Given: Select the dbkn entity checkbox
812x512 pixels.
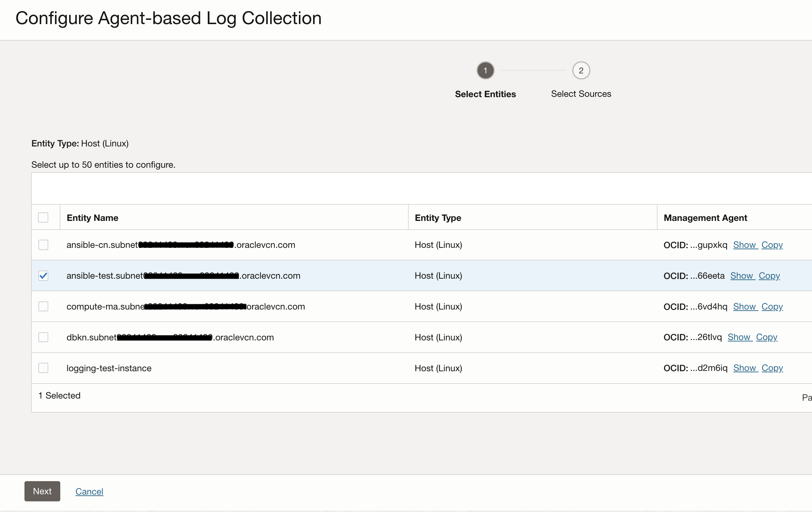Looking at the screenshot, I should click(43, 337).
